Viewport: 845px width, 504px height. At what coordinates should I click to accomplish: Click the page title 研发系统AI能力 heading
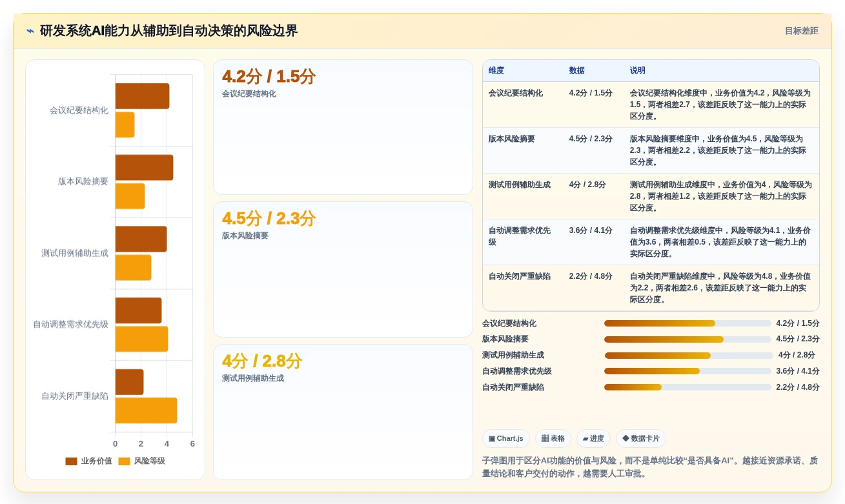[168, 31]
